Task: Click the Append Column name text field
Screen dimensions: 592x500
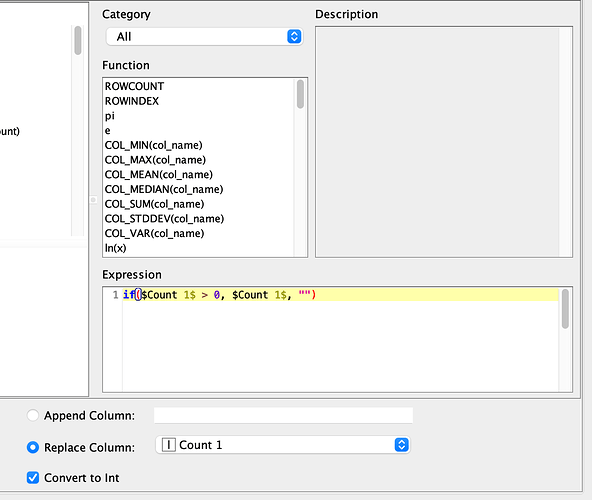Action: click(283, 415)
